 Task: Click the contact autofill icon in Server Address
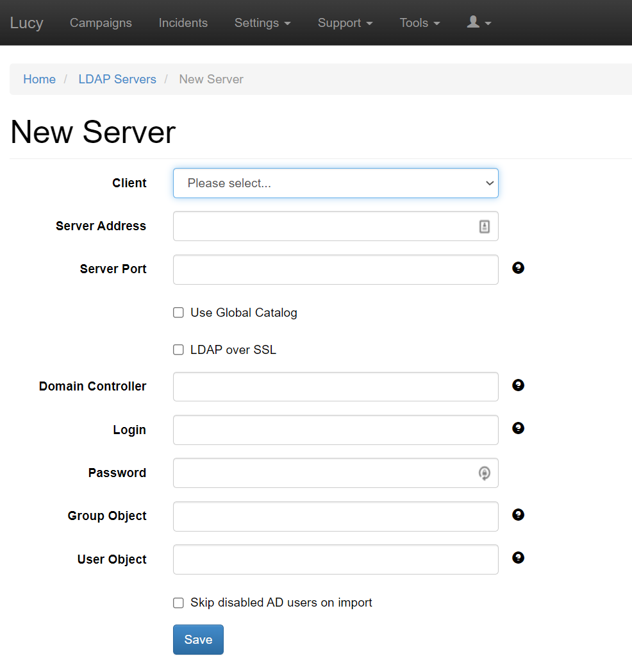pos(484,226)
